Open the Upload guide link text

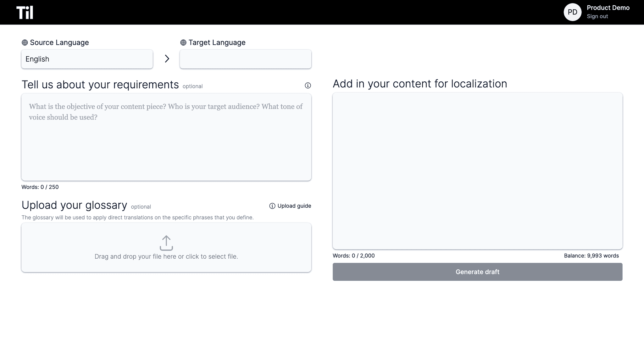(294, 206)
